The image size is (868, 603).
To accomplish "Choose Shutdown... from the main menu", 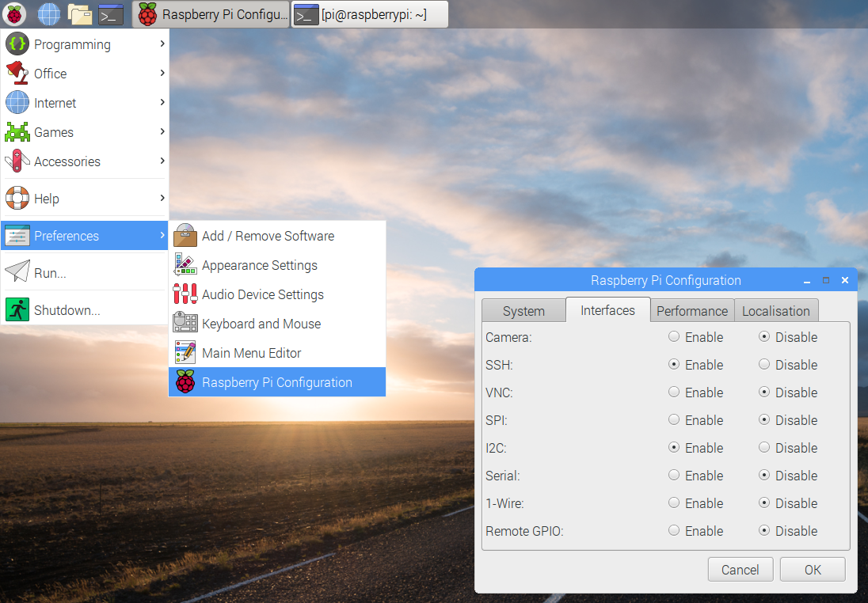I will (x=85, y=309).
